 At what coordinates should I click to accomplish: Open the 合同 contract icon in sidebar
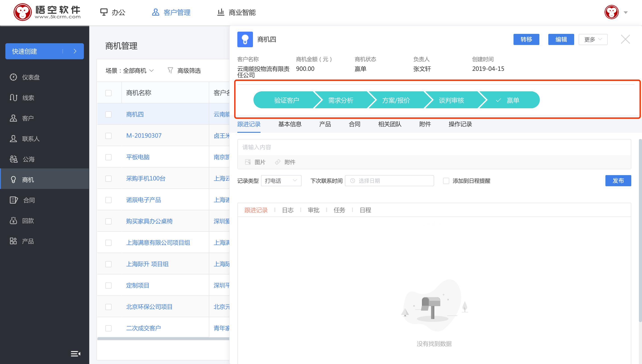[x=14, y=200]
